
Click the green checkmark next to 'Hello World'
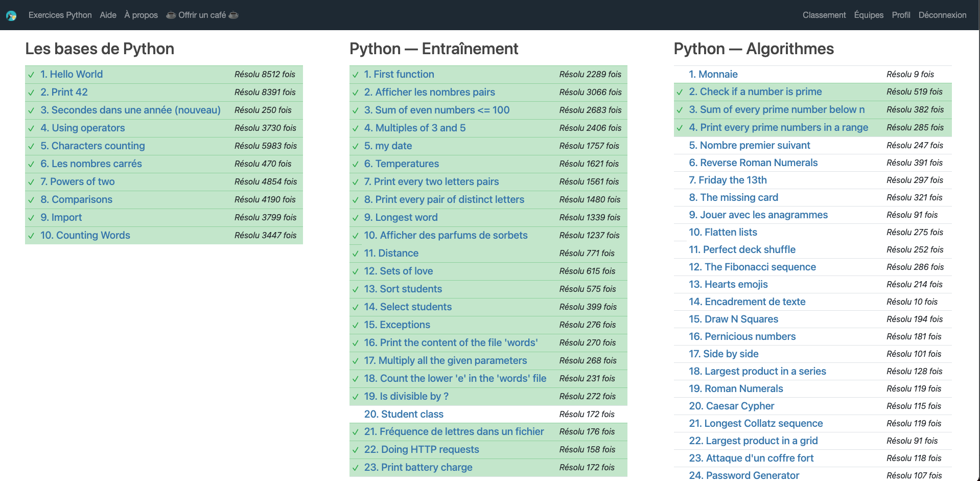32,75
